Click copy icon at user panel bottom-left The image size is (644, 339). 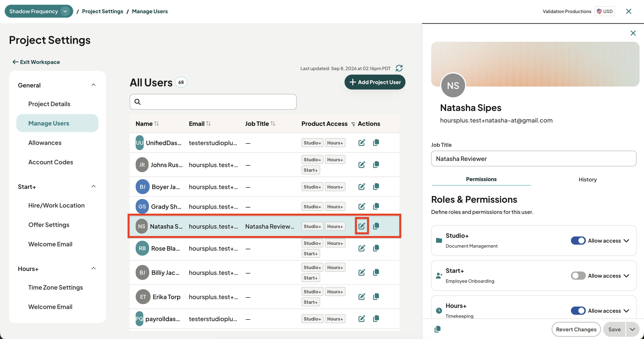click(437, 329)
